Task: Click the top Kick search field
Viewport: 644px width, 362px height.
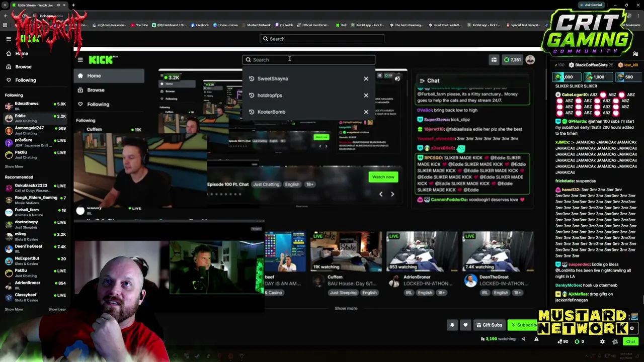Action: pos(322,39)
